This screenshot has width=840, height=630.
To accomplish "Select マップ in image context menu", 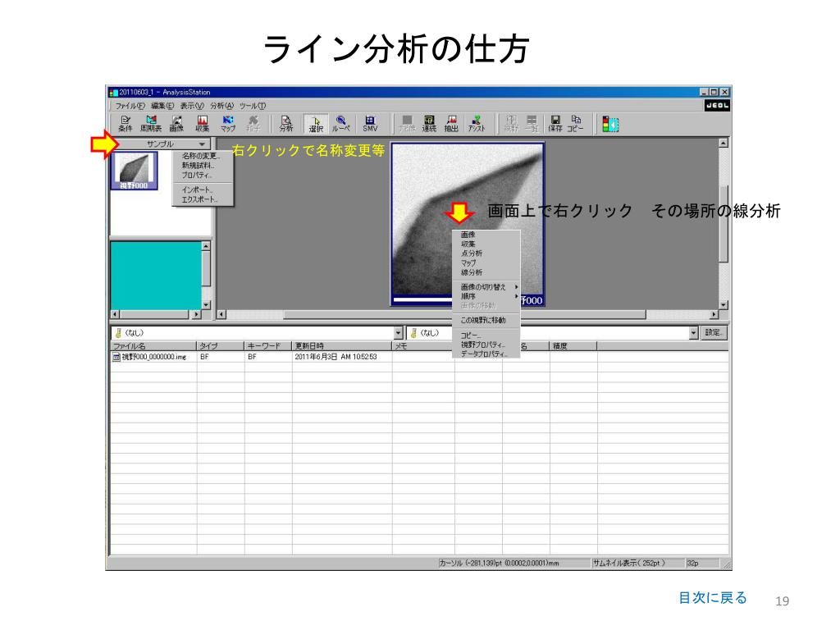I will [468, 263].
